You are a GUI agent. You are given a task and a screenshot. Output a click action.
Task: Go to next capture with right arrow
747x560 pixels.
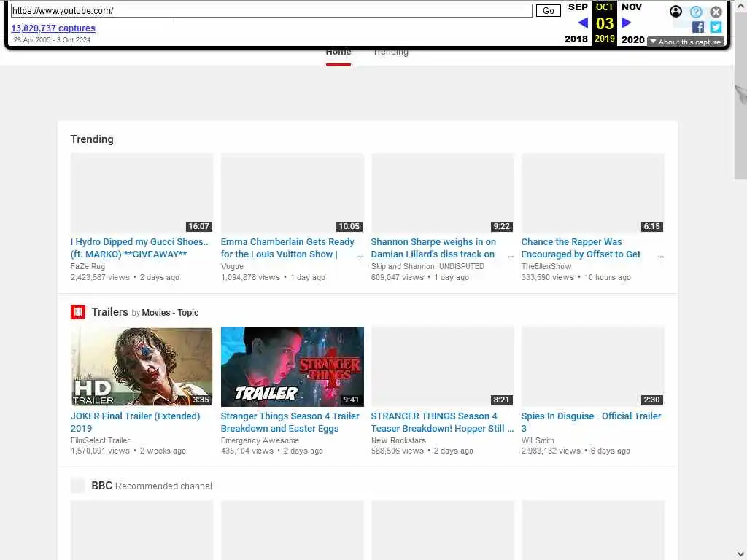[x=627, y=23]
